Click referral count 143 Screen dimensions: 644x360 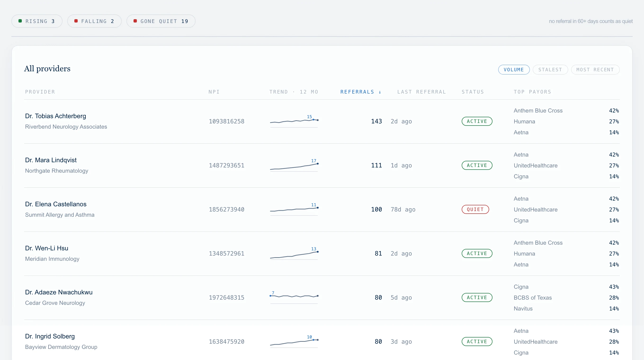(376, 121)
